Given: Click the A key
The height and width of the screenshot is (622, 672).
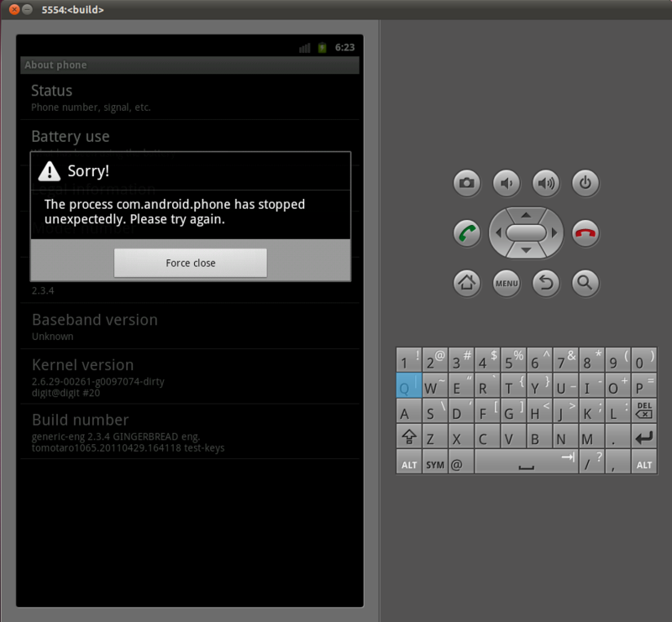Looking at the screenshot, I should [409, 410].
